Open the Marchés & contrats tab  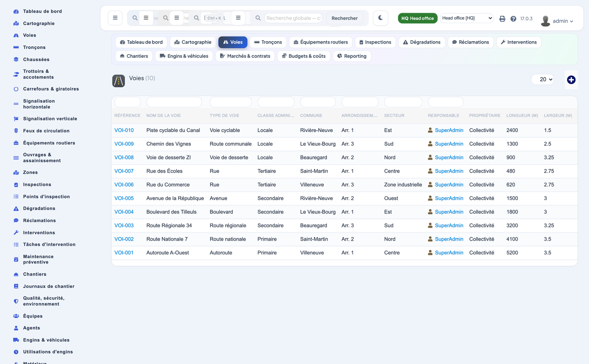245,56
